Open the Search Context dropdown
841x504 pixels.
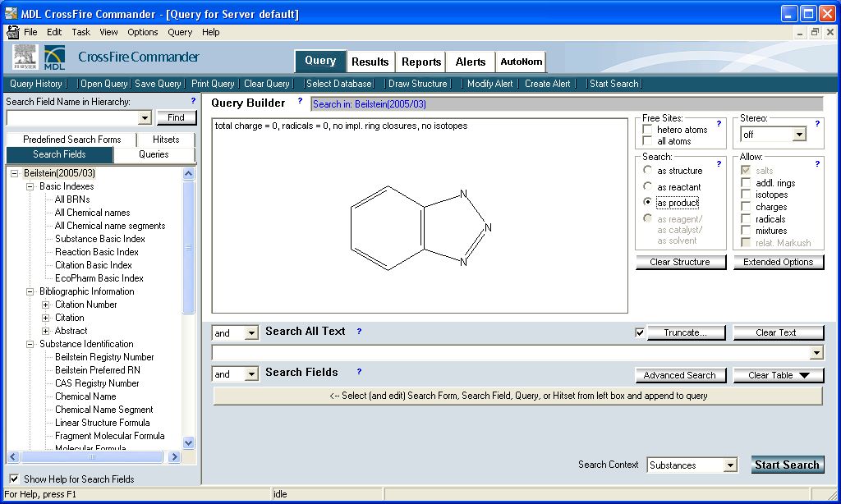pos(730,465)
